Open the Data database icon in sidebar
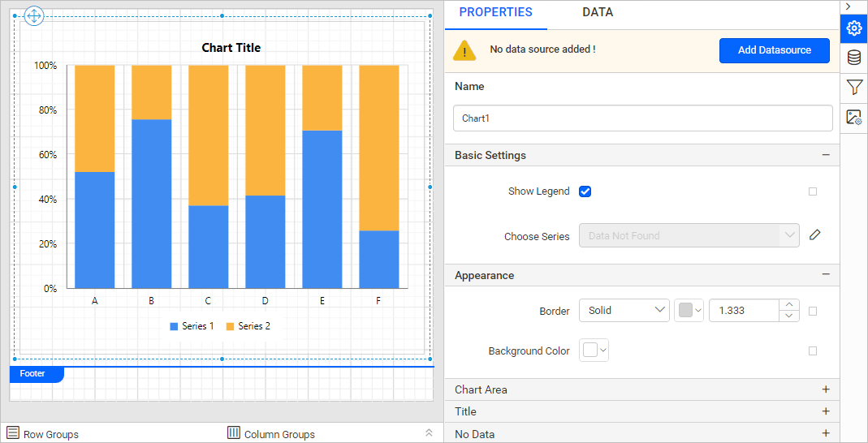 (853, 58)
